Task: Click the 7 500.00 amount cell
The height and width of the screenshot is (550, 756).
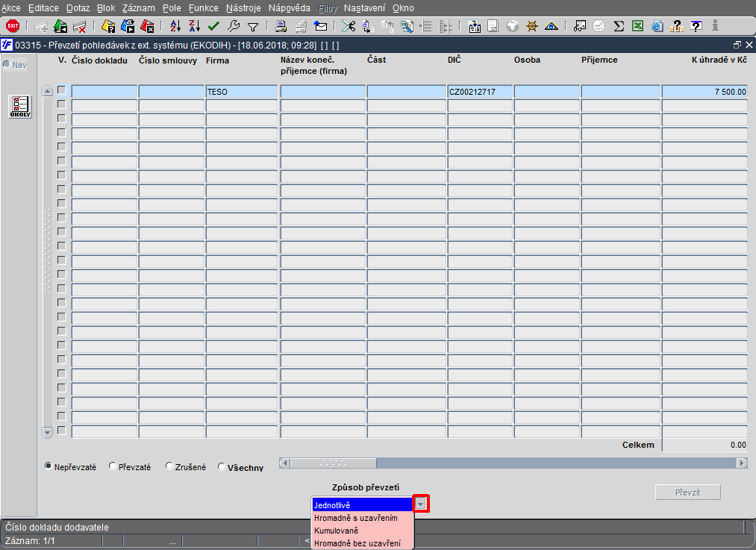Action: (705, 92)
